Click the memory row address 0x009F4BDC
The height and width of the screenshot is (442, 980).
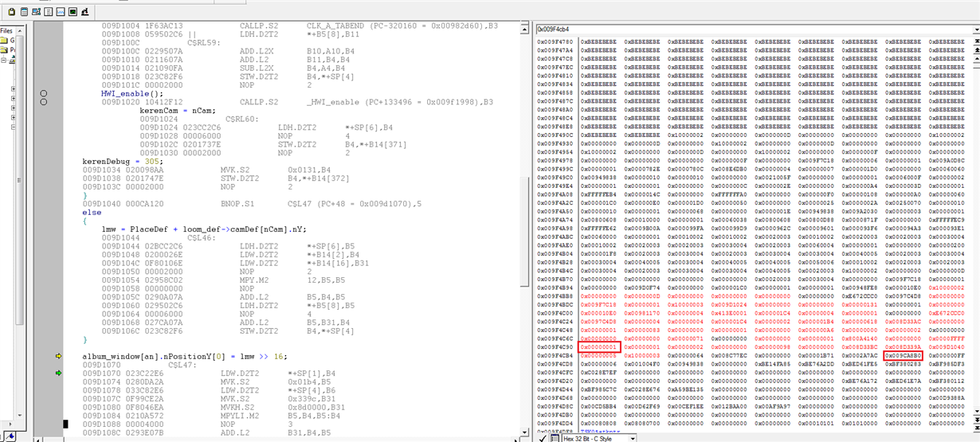point(555,303)
